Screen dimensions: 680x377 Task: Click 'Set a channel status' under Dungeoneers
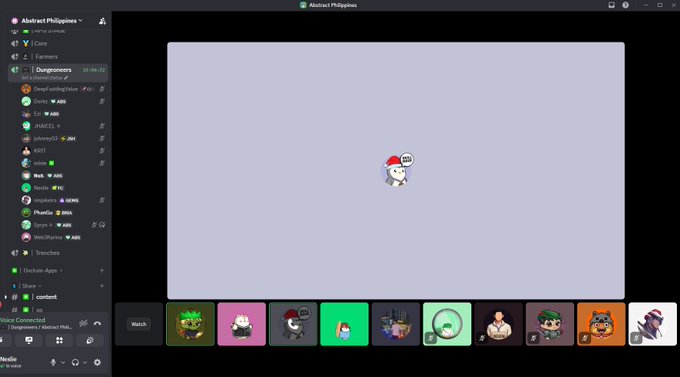pos(45,78)
